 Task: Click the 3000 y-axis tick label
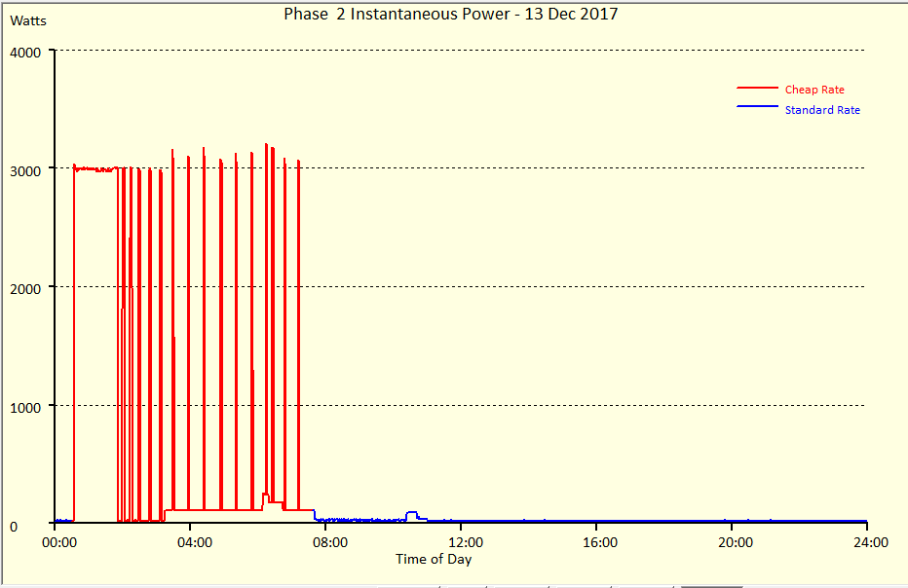coord(25,169)
